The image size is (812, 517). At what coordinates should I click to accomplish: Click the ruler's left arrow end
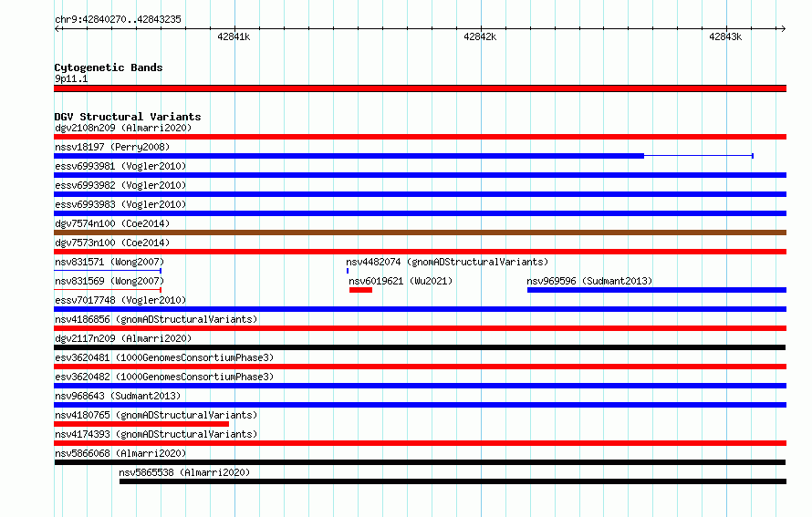click(57, 28)
